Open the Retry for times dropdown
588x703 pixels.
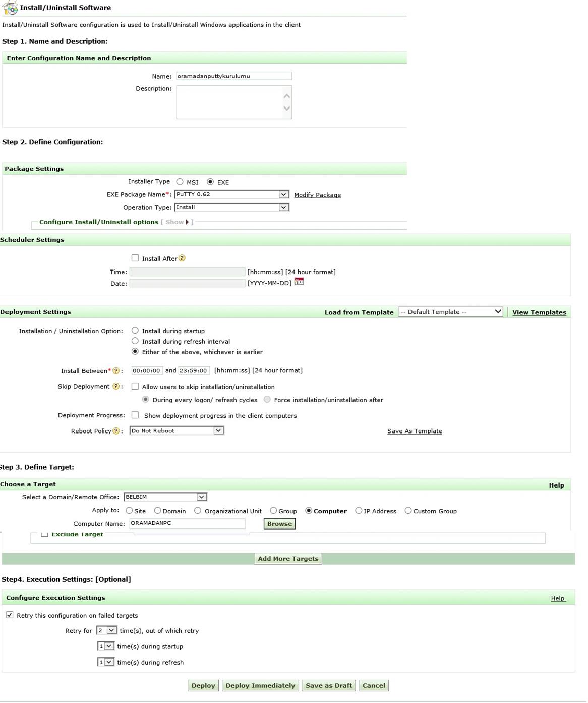[106, 630]
